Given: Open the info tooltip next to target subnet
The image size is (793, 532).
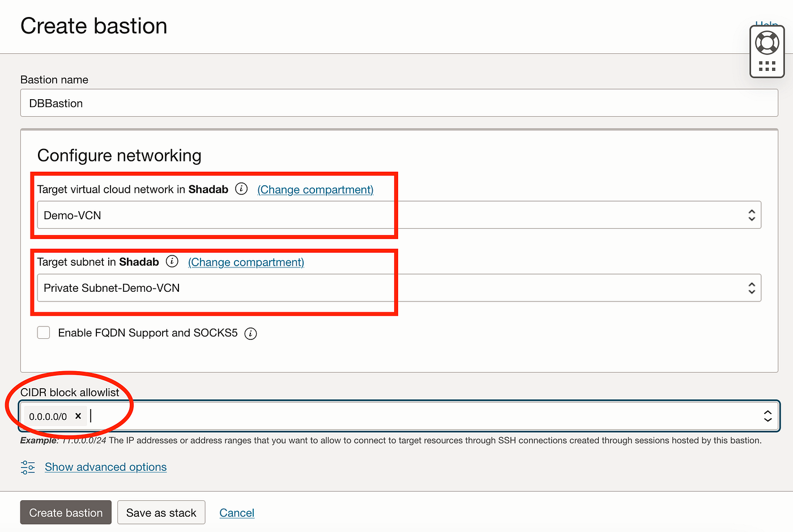Looking at the screenshot, I should 172,261.
